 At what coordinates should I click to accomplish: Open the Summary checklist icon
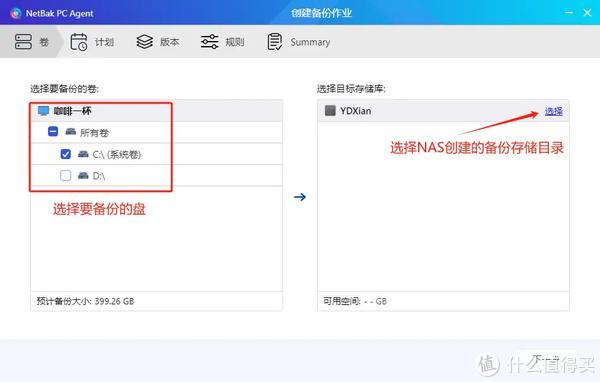click(275, 42)
